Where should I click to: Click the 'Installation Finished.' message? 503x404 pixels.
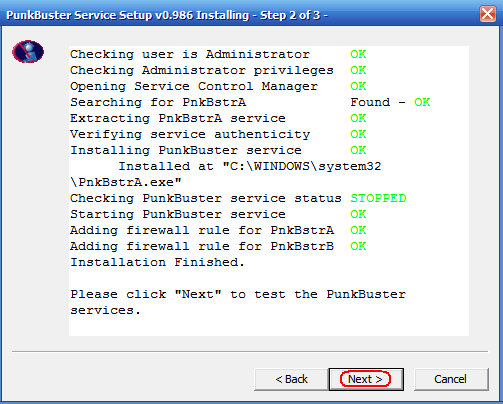tap(157, 262)
